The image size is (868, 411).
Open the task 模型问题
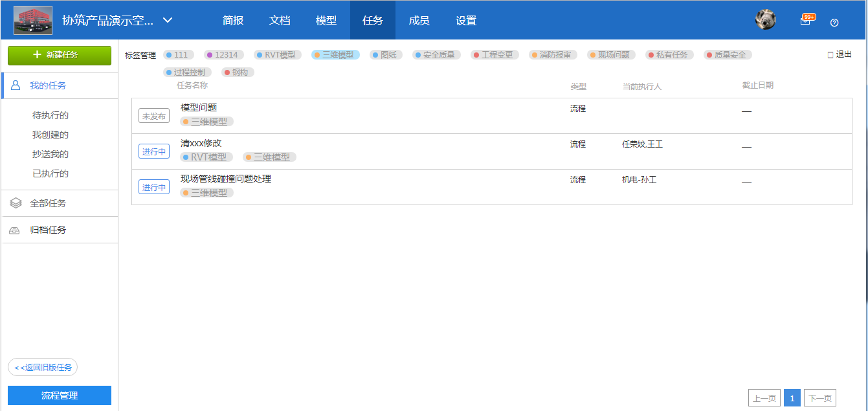pyautogui.click(x=199, y=107)
